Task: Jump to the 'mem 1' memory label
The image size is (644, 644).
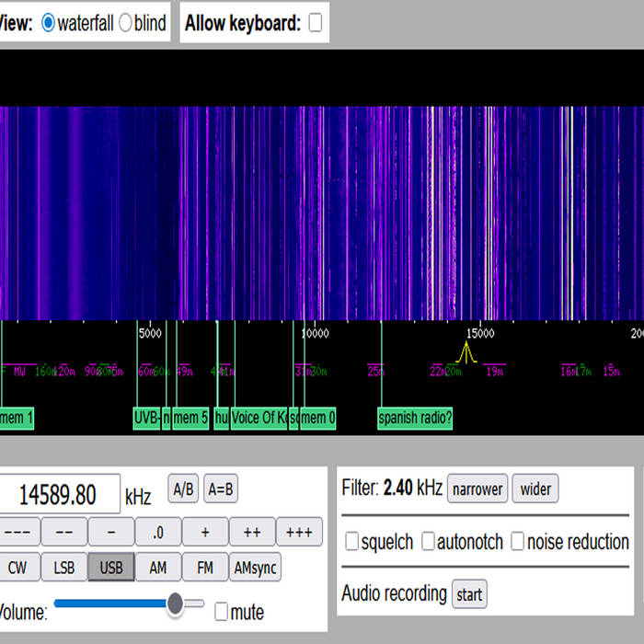Action: 17,418
